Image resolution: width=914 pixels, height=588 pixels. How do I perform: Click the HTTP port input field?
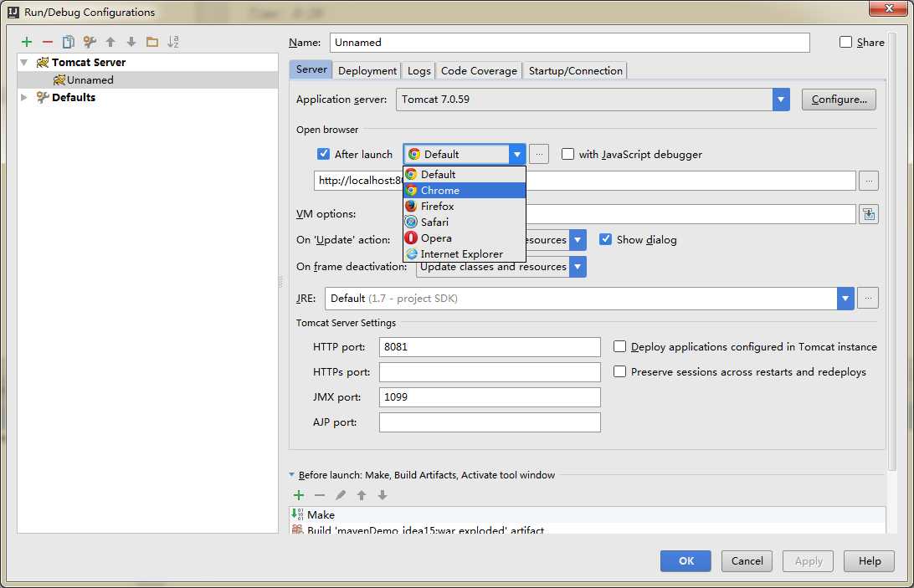pyautogui.click(x=490, y=347)
